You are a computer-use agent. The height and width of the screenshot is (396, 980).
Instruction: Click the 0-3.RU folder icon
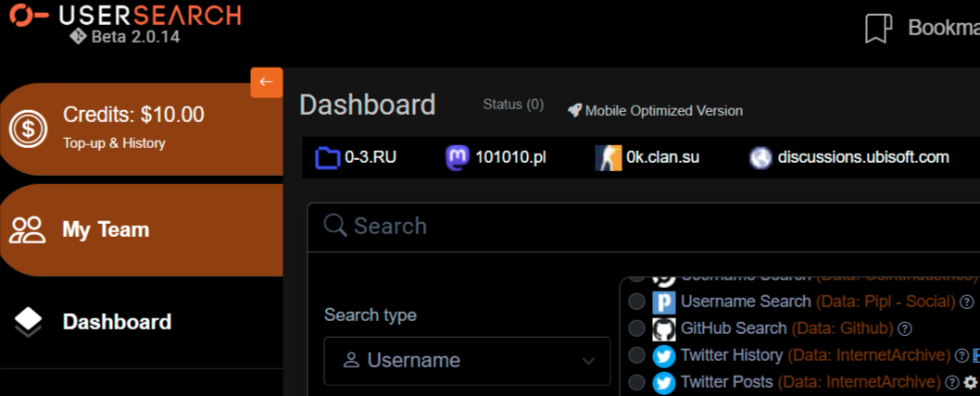(328, 157)
